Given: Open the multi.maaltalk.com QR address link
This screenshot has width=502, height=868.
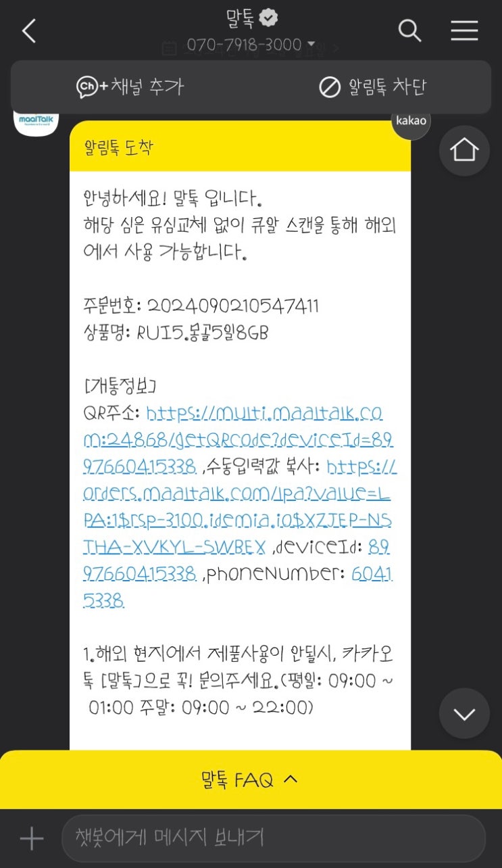Looking at the screenshot, I should pyautogui.click(x=239, y=439).
